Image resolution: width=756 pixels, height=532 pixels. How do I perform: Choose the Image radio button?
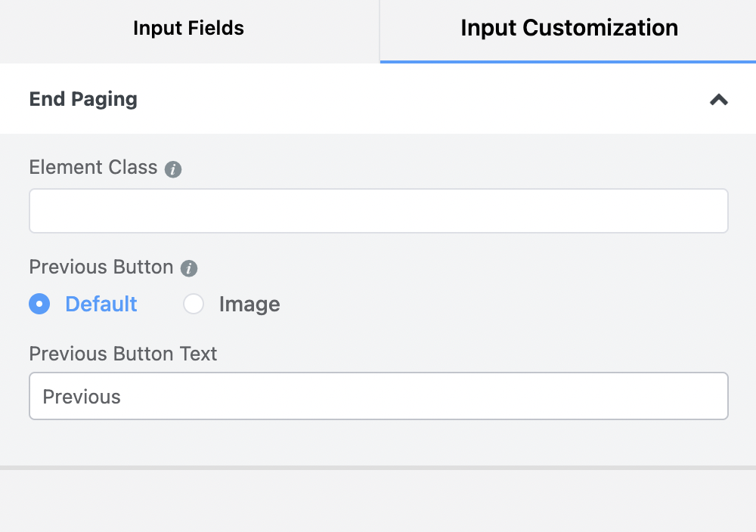[x=194, y=304]
